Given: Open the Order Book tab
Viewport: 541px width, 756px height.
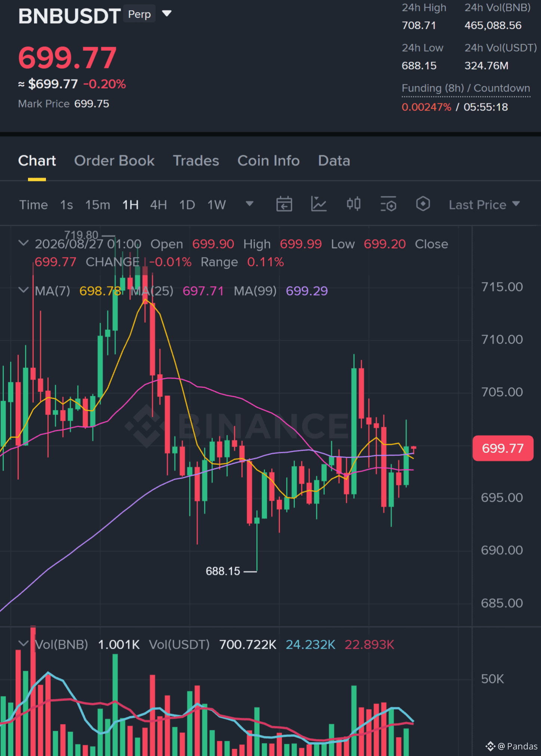Looking at the screenshot, I should [x=114, y=161].
